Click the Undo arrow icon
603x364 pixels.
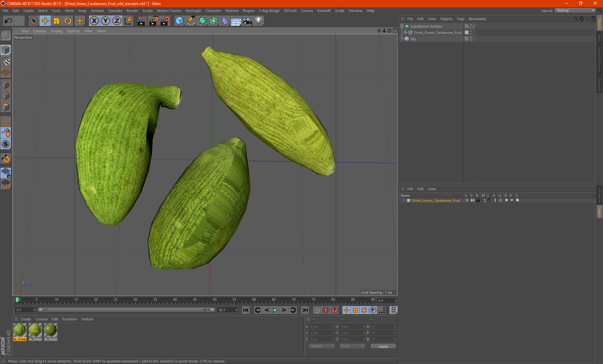click(x=8, y=21)
